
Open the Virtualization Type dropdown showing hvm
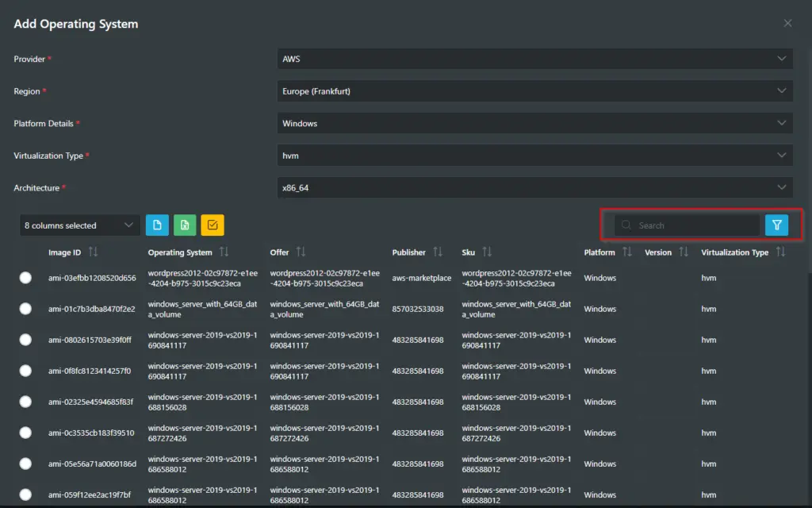[535, 156]
